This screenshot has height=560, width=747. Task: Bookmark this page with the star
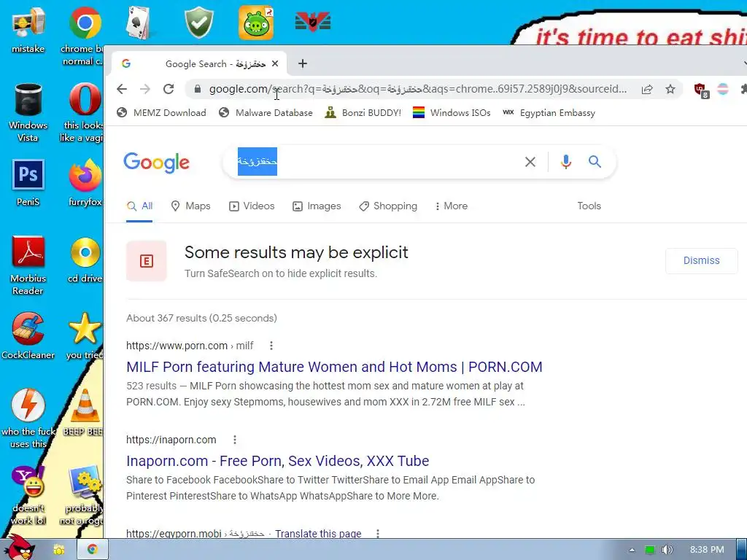670,89
